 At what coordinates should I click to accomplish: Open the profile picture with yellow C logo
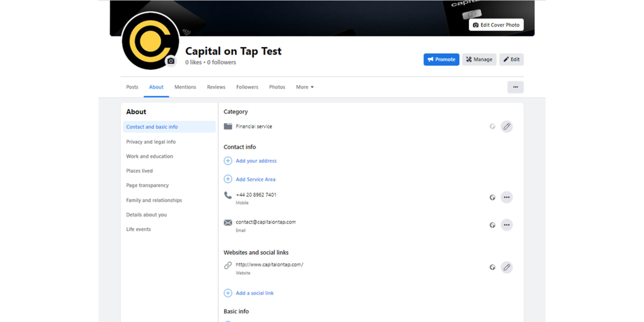pyautogui.click(x=150, y=41)
